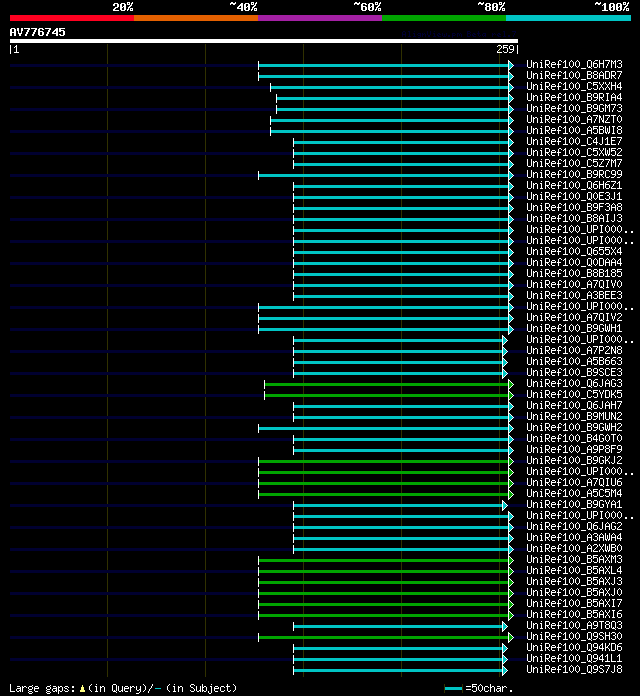
Task: Click the green alignment bar of UniRef100_Q9SH30
Action: (x=386, y=637)
